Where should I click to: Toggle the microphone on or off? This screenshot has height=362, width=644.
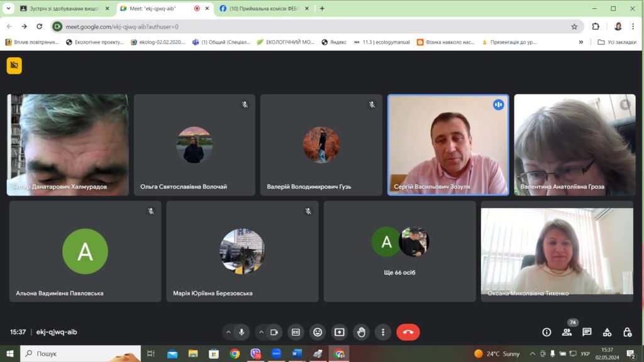click(x=241, y=332)
